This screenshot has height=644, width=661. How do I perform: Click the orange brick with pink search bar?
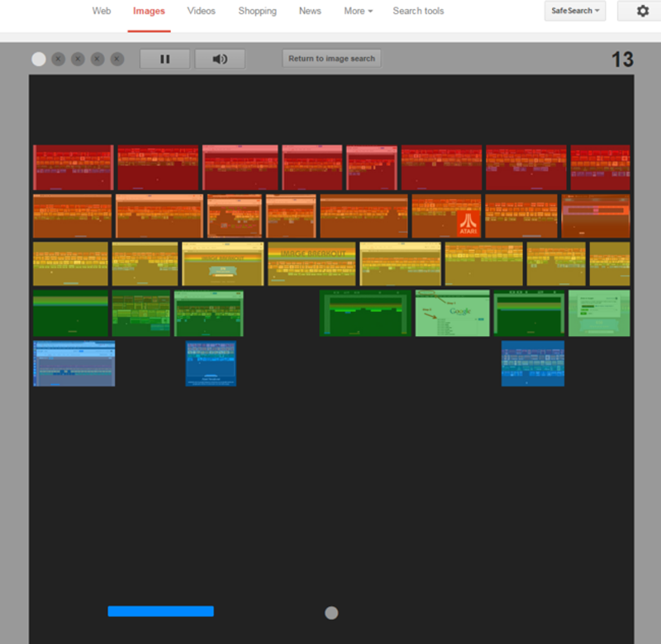pyautogui.click(x=596, y=216)
